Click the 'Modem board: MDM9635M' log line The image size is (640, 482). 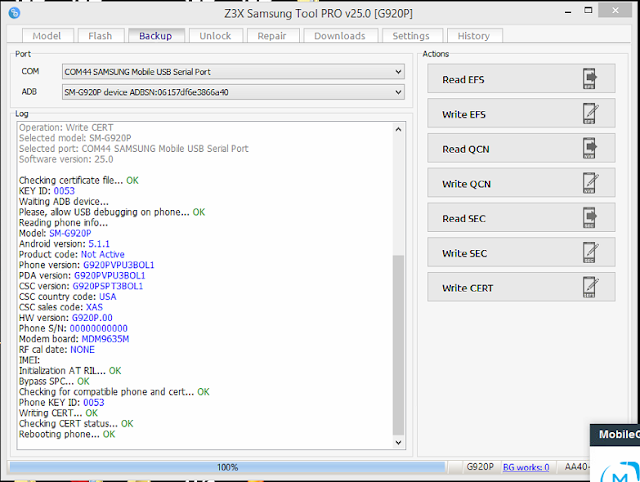tap(74, 339)
